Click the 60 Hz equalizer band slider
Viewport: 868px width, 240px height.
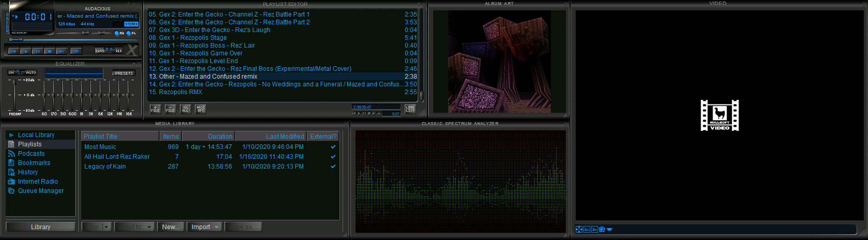pos(45,95)
